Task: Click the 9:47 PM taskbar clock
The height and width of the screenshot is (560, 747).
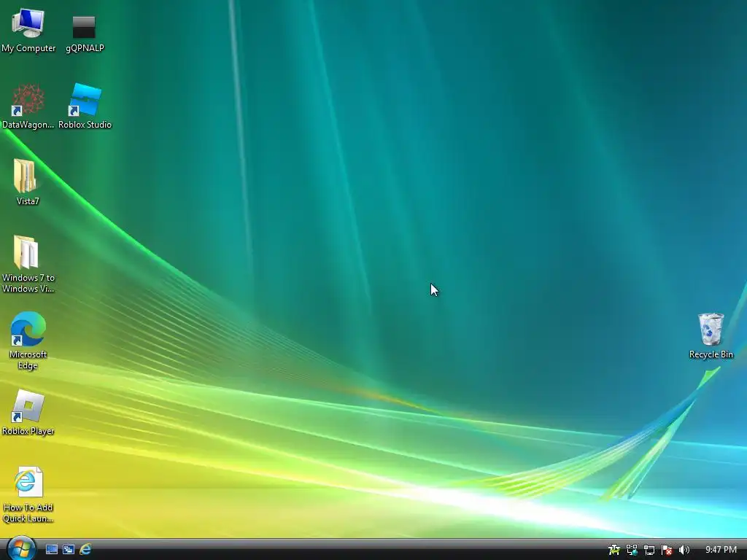Action: coord(721,550)
